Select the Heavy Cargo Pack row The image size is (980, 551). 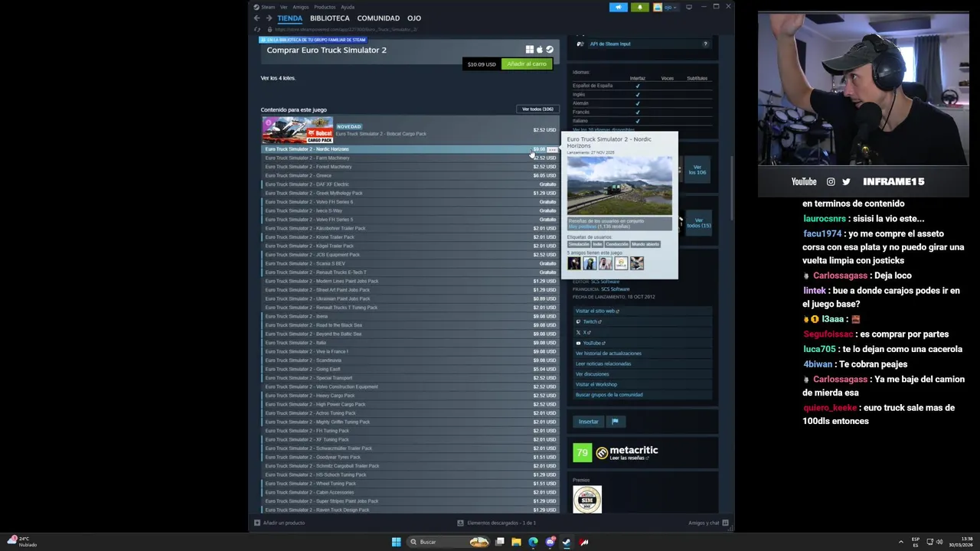coord(410,396)
